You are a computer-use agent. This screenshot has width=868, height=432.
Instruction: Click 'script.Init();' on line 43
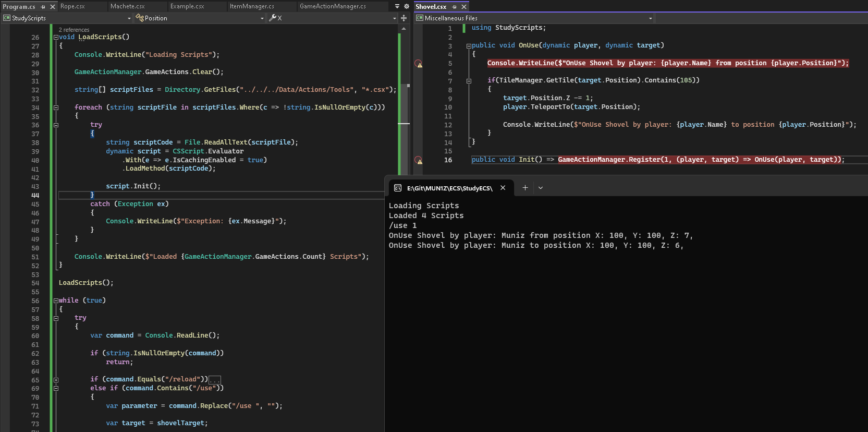pyautogui.click(x=133, y=186)
